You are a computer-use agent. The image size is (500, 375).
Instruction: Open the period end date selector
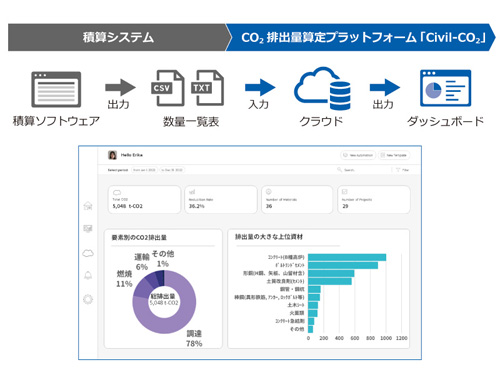coord(172,170)
